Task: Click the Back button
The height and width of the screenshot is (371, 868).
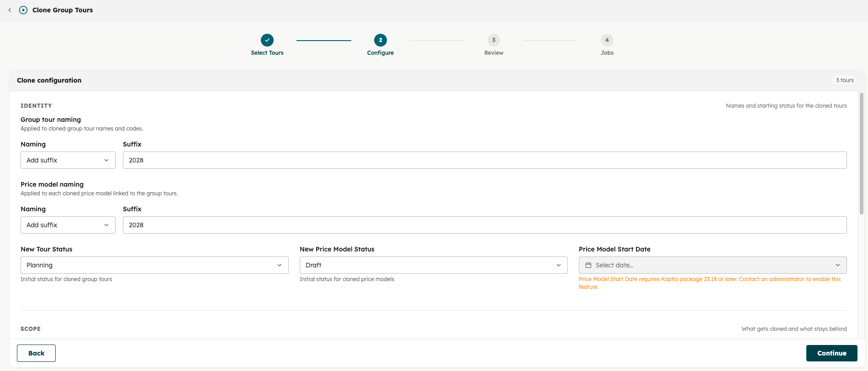Action: [36, 353]
